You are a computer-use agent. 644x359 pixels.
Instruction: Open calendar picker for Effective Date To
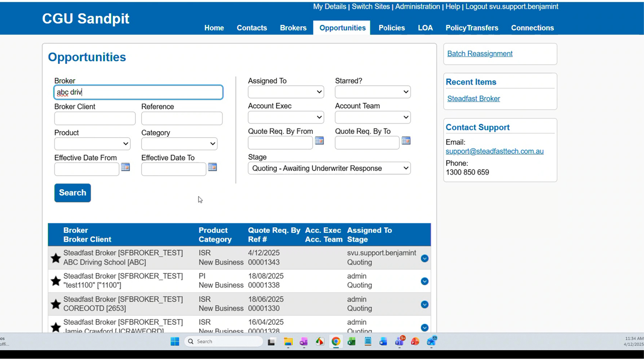(x=212, y=167)
